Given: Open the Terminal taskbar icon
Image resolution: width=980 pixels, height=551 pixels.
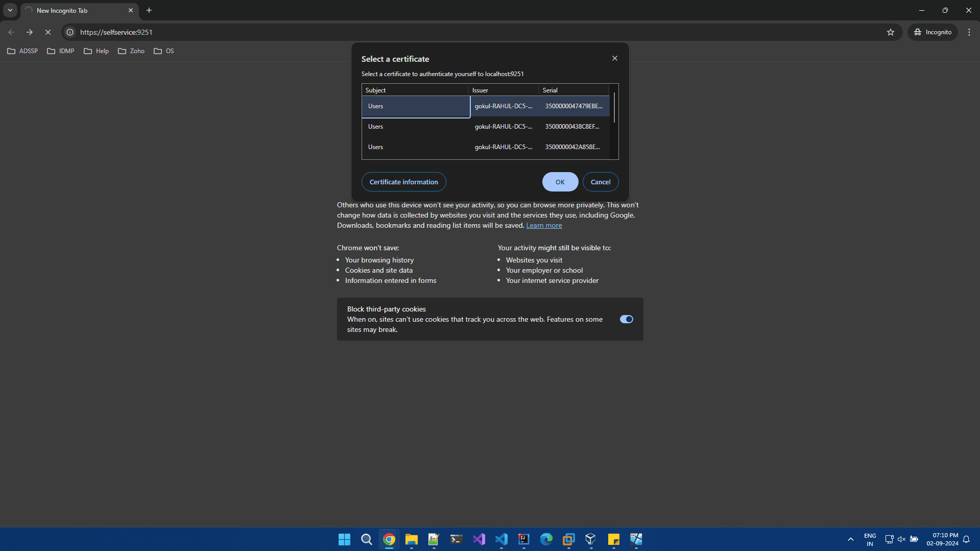Looking at the screenshot, I should pos(457,539).
